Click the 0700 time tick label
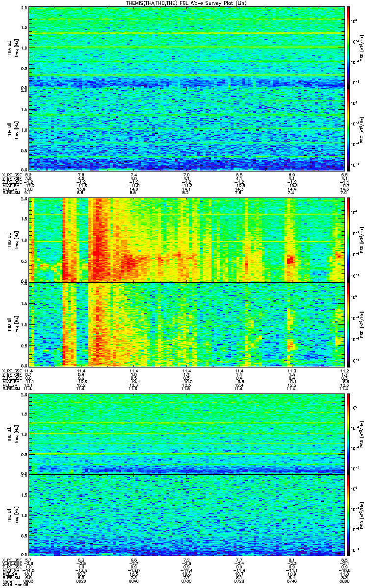The width and height of the screenshot is (368, 588). 186,581
